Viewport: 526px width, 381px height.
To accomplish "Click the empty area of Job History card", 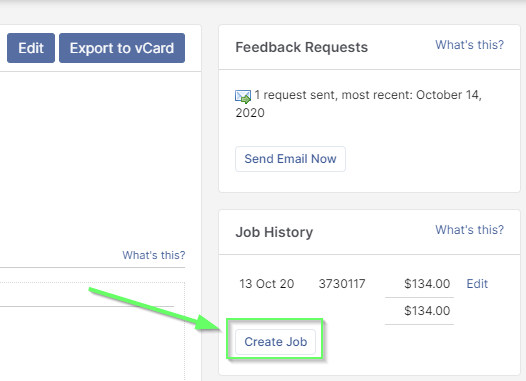I will [419, 349].
